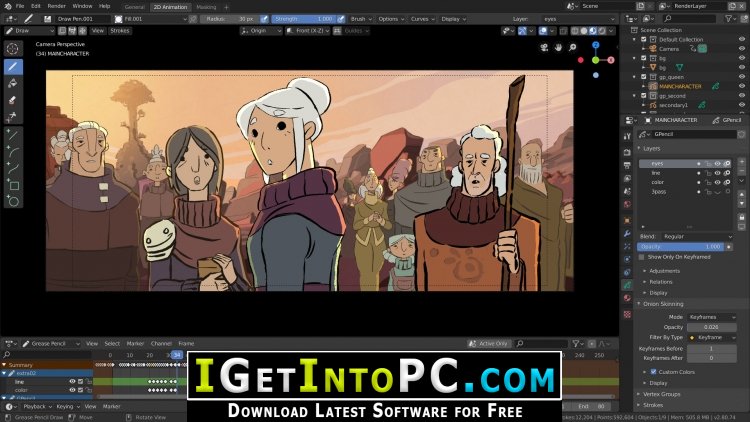Open the Tool properties tab icon
750x422 pixels.
[627, 136]
